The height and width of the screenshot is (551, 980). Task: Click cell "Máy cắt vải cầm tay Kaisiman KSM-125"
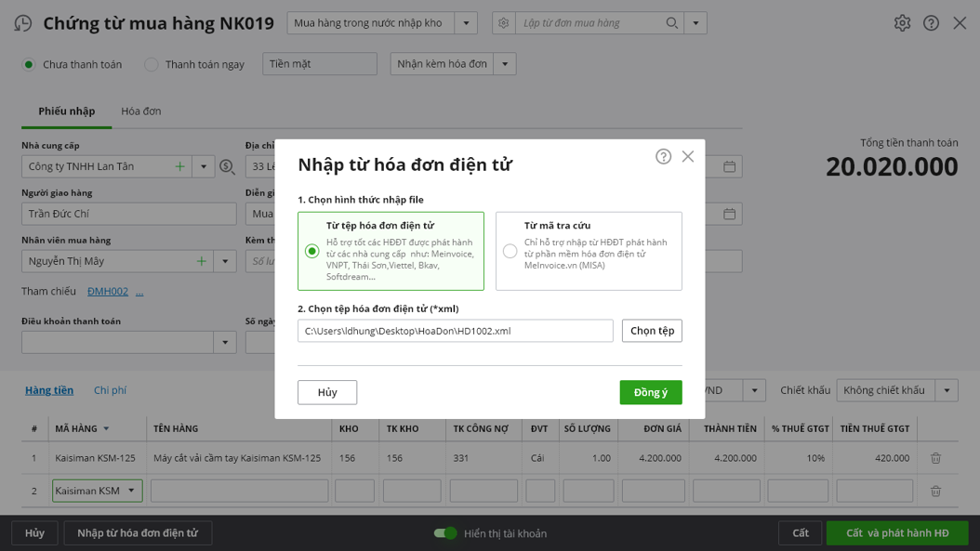point(237,458)
